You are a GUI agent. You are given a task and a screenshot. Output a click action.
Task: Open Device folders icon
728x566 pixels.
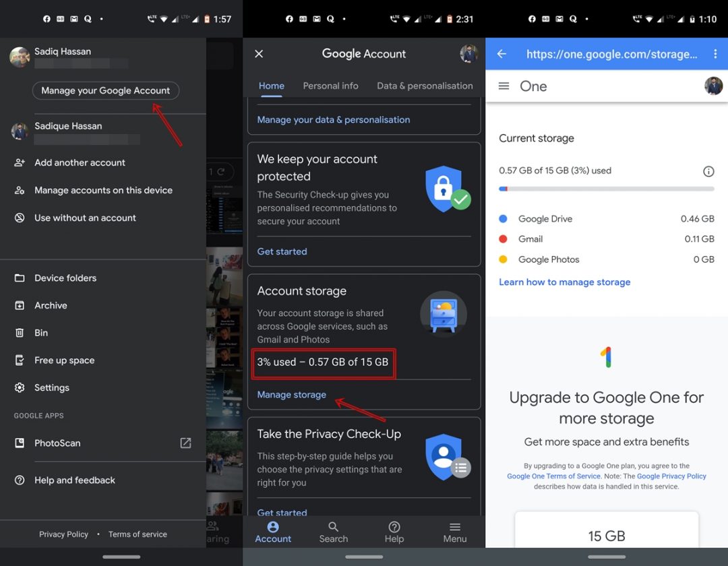20,278
